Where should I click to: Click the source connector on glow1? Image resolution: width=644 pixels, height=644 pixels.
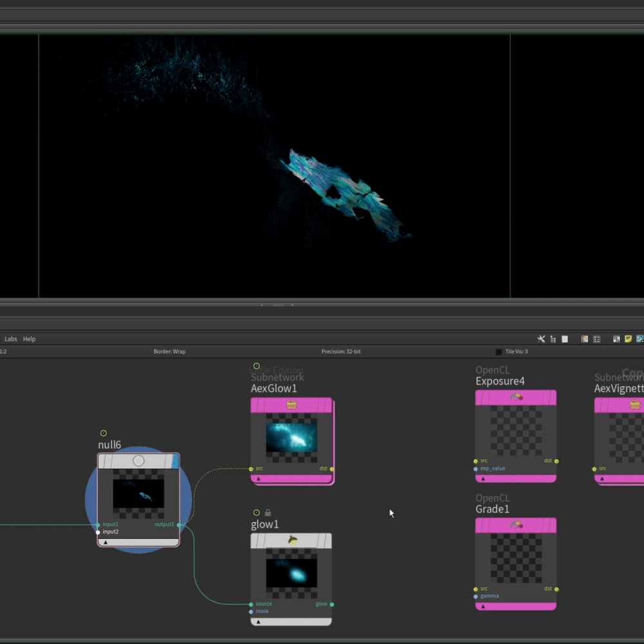pos(251,604)
